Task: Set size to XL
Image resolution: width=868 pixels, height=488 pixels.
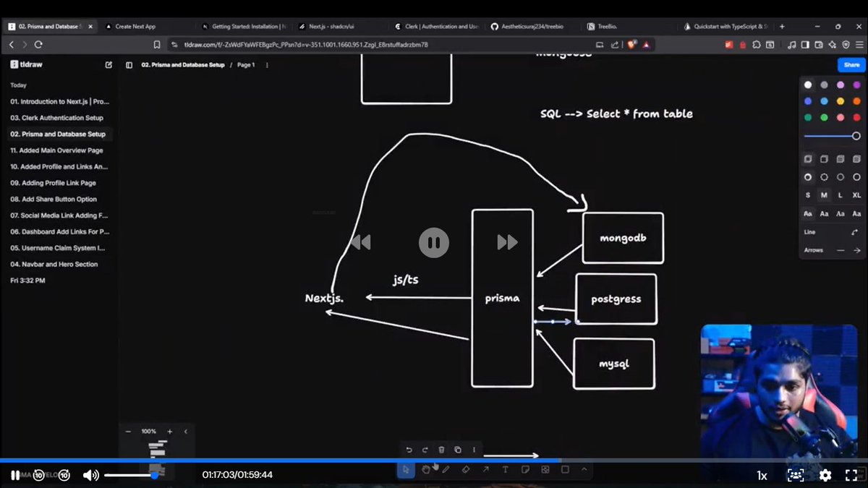Action: (856, 195)
